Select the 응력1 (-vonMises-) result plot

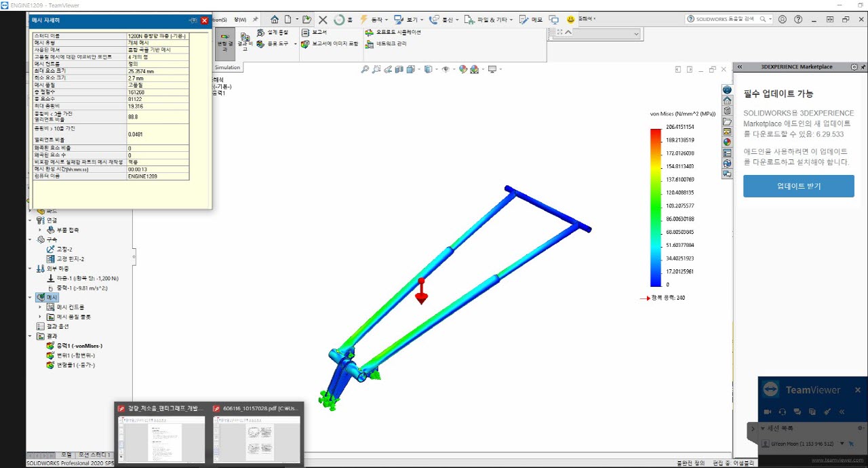coord(73,346)
